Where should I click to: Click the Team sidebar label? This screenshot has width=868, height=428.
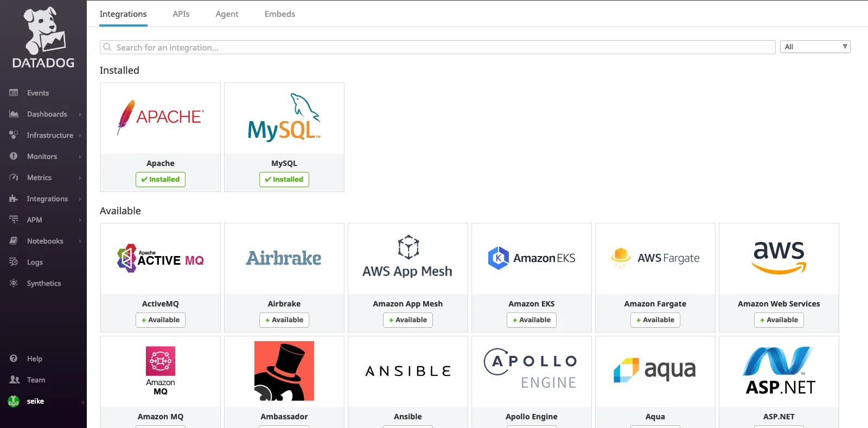(36, 380)
